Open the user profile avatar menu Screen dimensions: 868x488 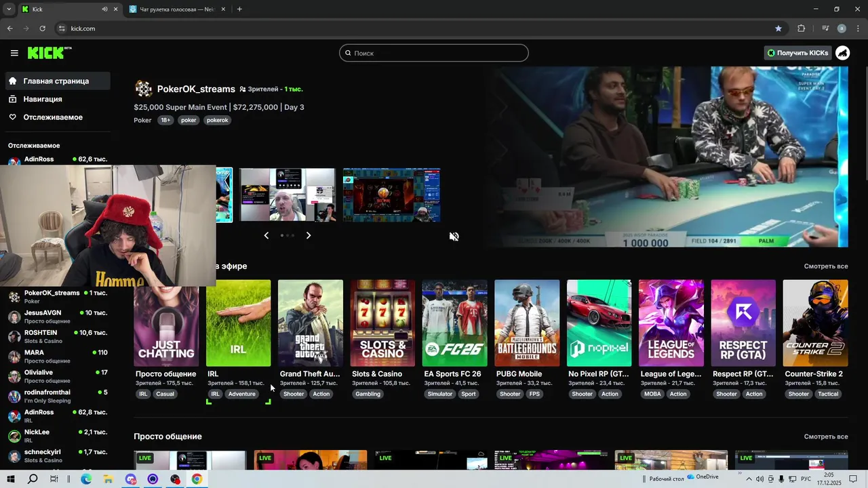[842, 53]
